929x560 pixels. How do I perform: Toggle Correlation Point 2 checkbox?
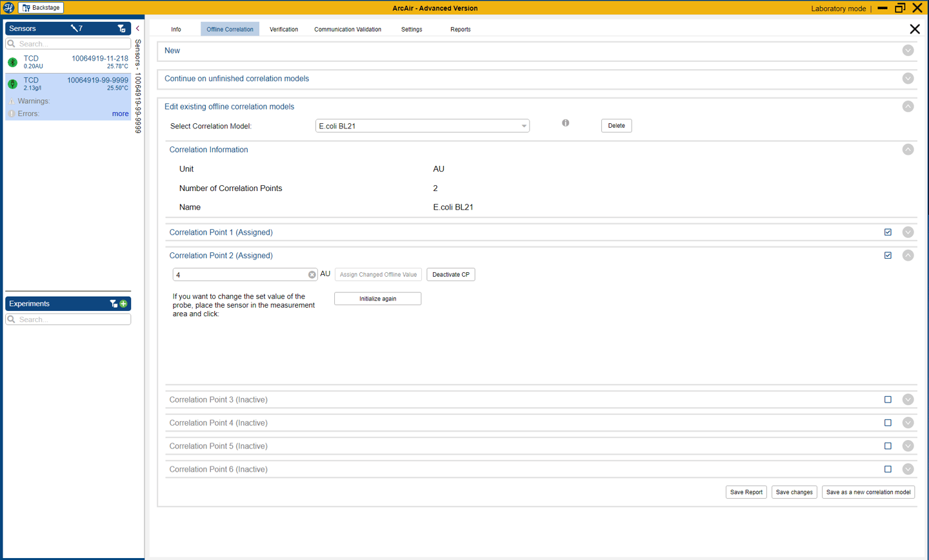tap(888, 255)
